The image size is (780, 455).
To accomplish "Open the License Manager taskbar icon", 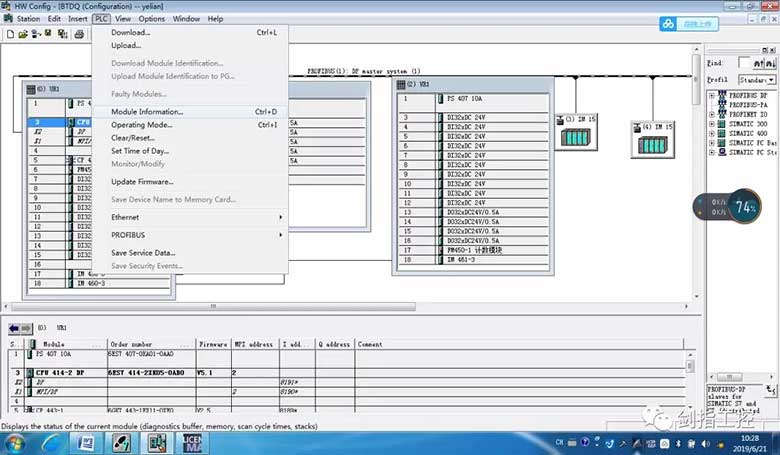I will pyautogui.click(x=193, y=443).
